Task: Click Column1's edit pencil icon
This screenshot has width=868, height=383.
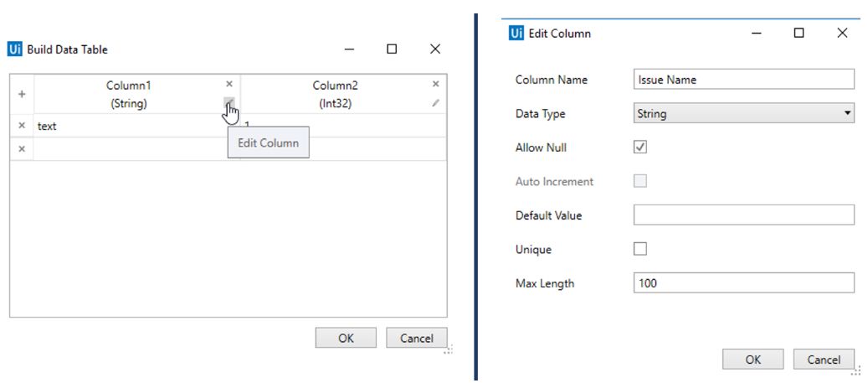Action: [x=229, y=103]
